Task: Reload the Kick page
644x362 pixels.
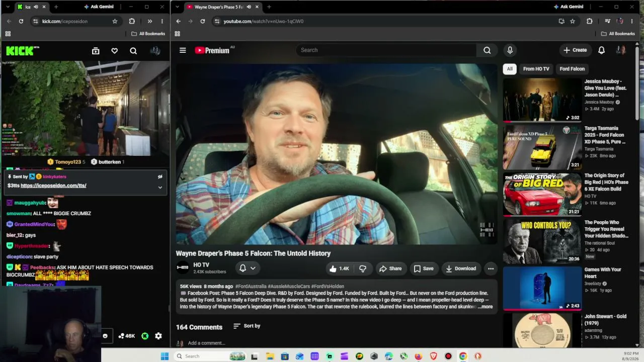Action: pos(21,21)
